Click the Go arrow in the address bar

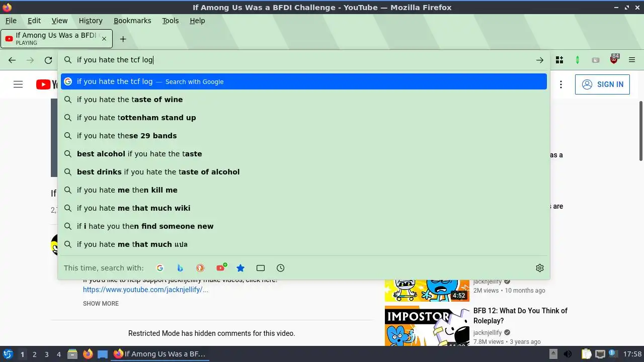[x=540, y=60]
